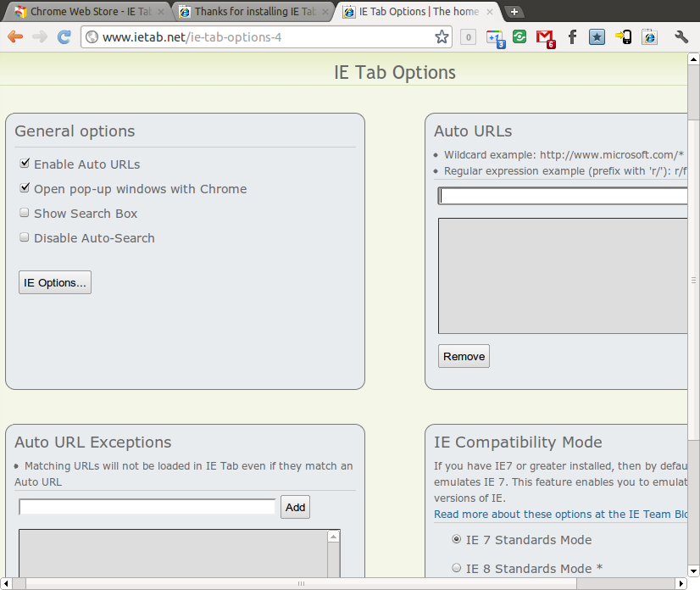Click the horizontal scrollbar thumb
This screenshot has height=590, width=700.
(x=302, y=583)
